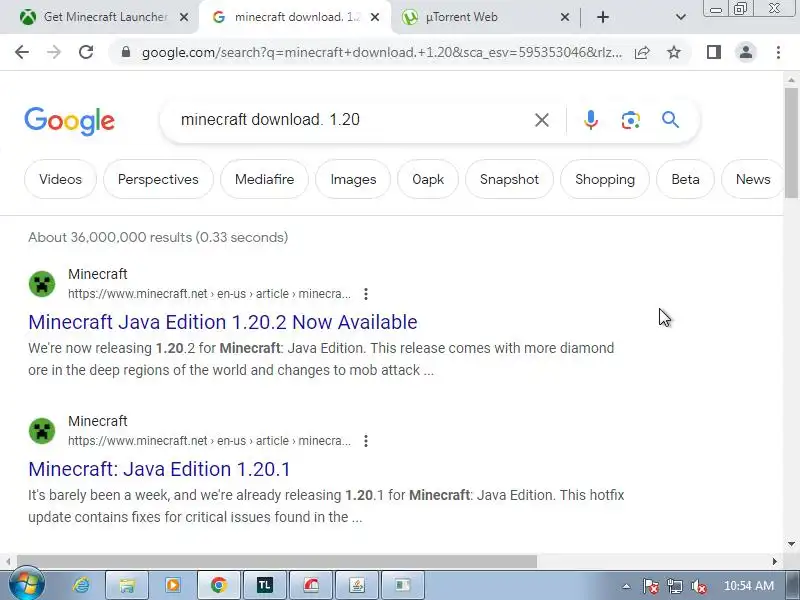Share this page from the address bar

click(642, 52)
